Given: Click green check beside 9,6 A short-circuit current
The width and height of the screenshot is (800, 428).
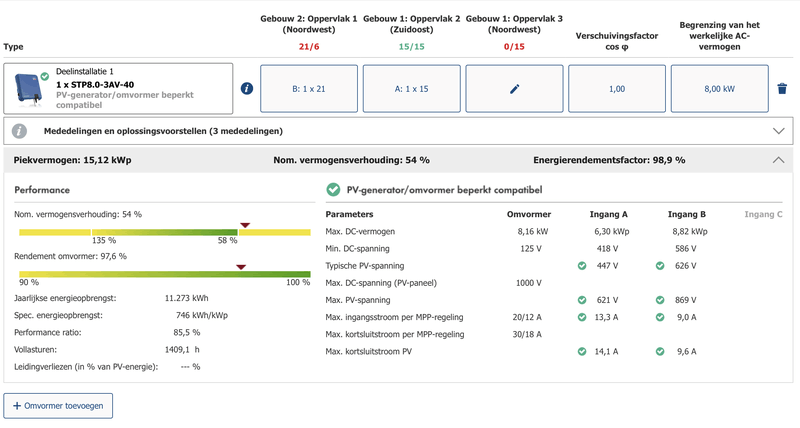Looking at the screenshot, I should (660, 352).
